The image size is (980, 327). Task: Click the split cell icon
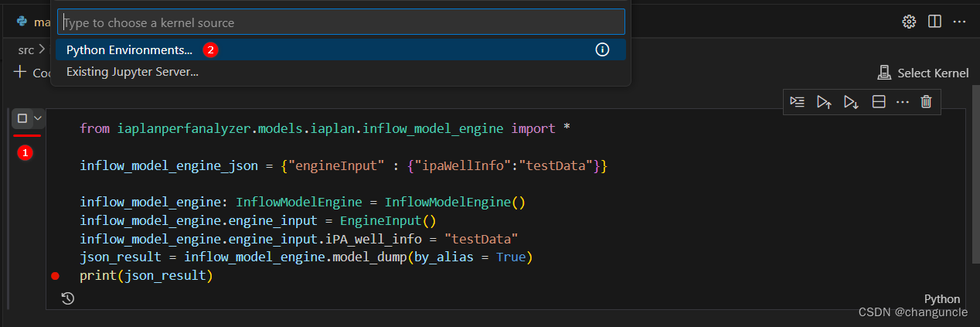pyautogui.click(x=878, y=101)
